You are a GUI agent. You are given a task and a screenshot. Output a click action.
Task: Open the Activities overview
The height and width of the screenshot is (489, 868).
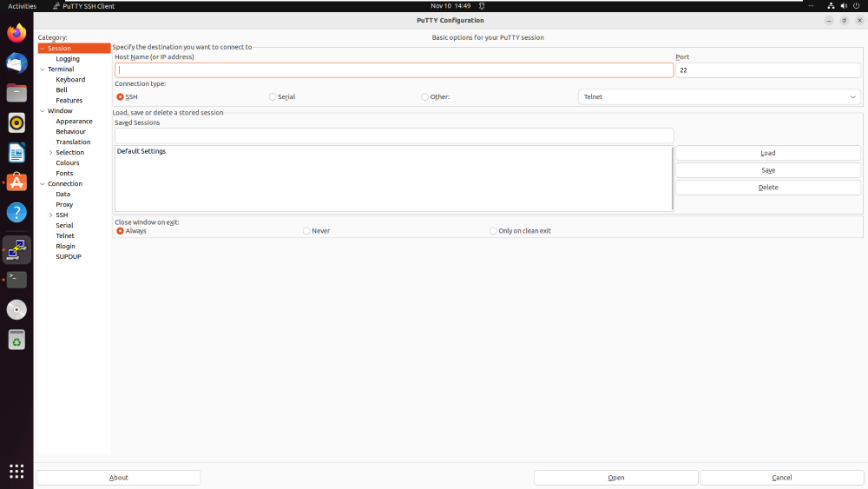(x=23, y=6)
